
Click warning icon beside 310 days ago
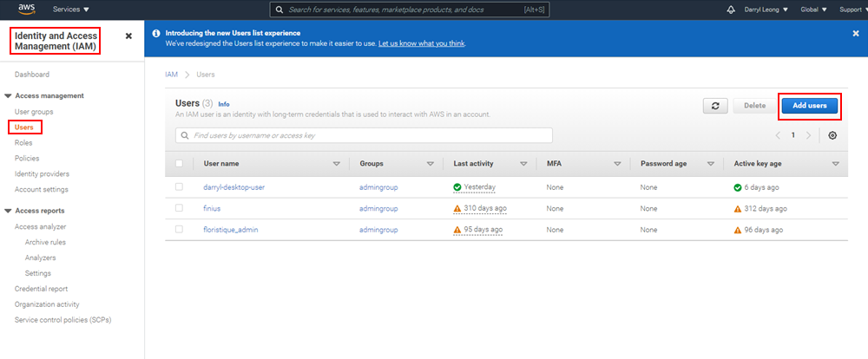pos(457,208)
